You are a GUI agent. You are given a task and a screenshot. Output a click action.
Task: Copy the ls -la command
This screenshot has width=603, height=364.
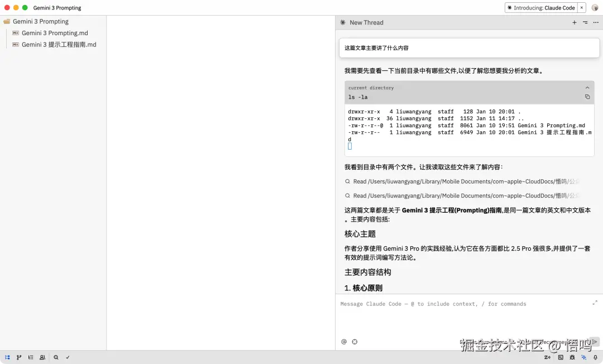tap(587, 97)
